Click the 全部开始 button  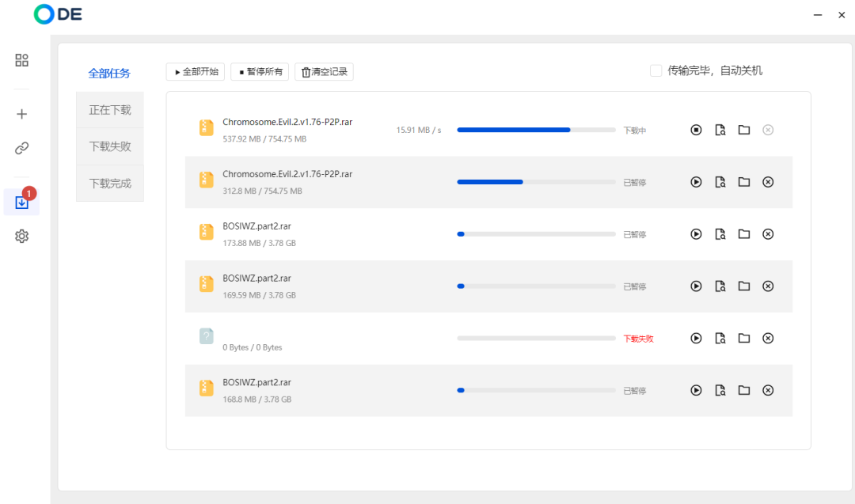point(196,72)
